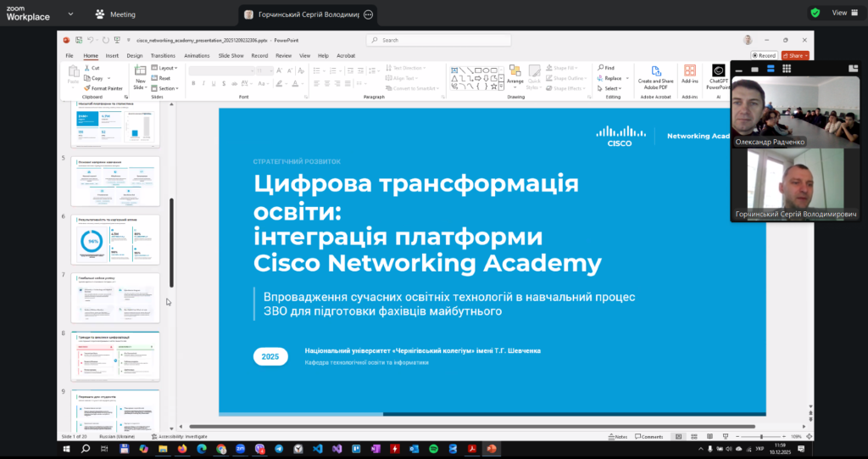Switch to the Slide Show tab
868x459 pixels.
coord(231,55)
